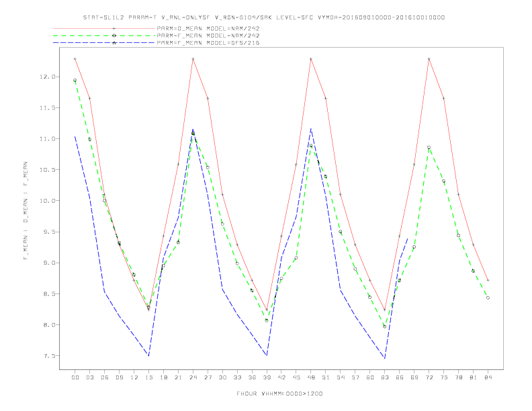The width and height of the screenshot is (532, 411).
Task: Click the green line's circle marker at hour 84
Action: tap(488, 298)
